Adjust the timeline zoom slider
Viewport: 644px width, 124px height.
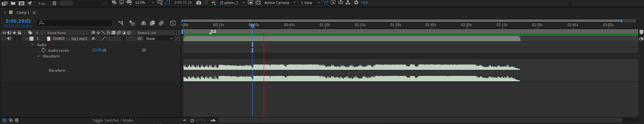tap(192, 121)
